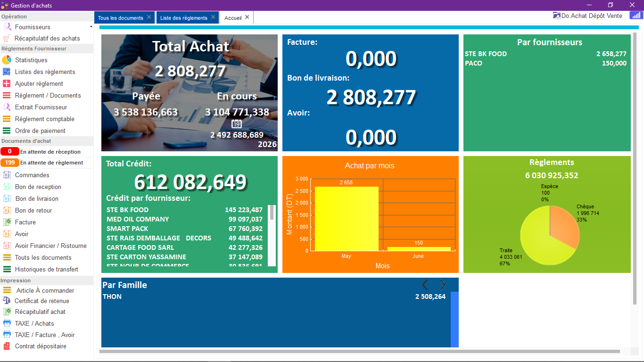Go to next Par Famille page arrow
This screenshot has width=644, height=362.
442,285
